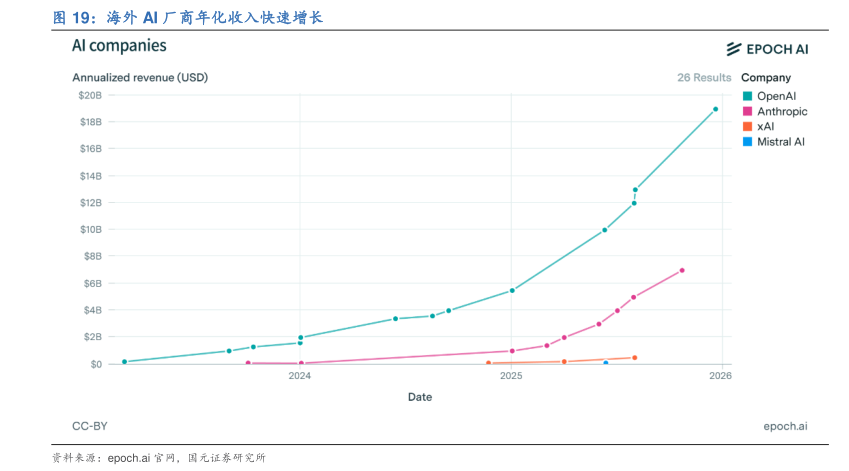Toggle the Mistral AI legend label
The height and width of the screenshot is (471, 849).
pos(781,142)
